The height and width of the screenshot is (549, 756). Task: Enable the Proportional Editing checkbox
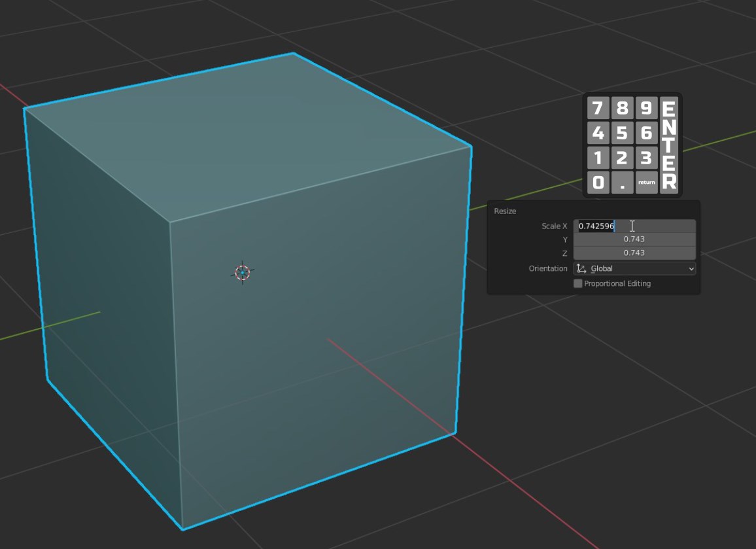click(x=577, y=283)
